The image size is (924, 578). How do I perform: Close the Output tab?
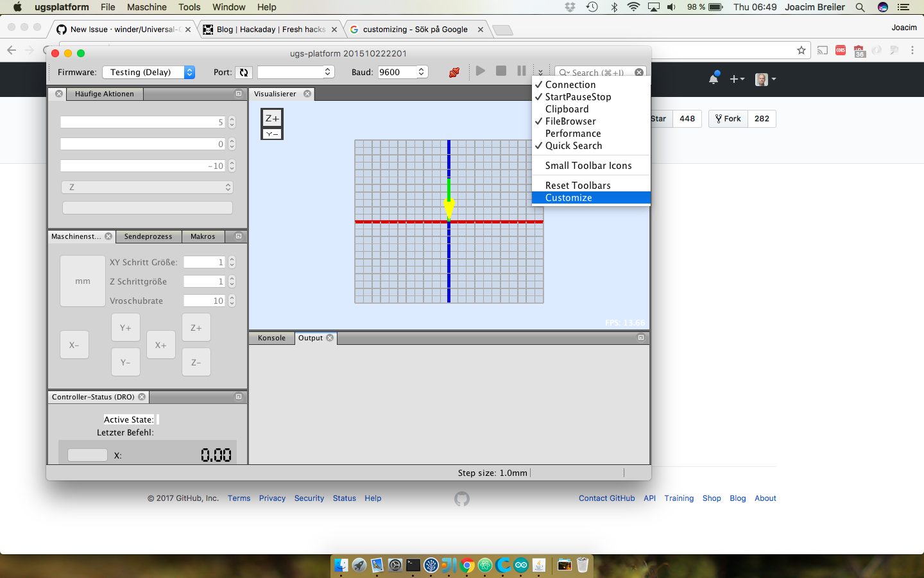click(330, 338)
